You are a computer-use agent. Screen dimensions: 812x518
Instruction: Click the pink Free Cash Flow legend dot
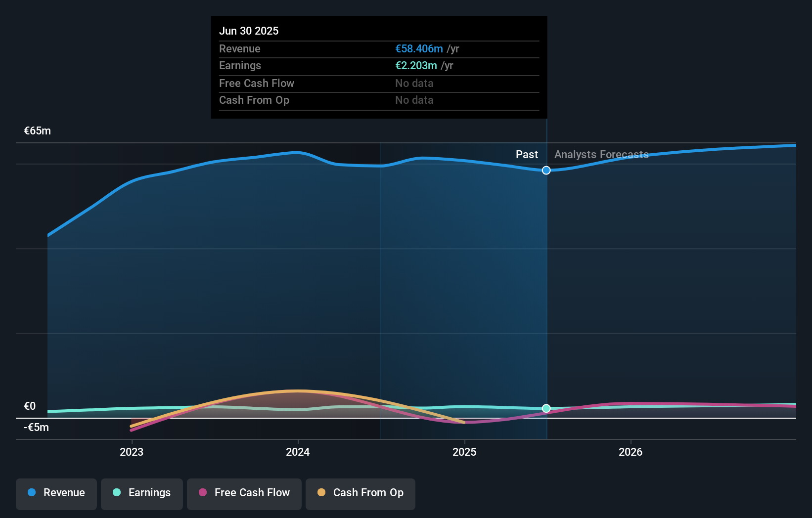[x=203, y=493]
